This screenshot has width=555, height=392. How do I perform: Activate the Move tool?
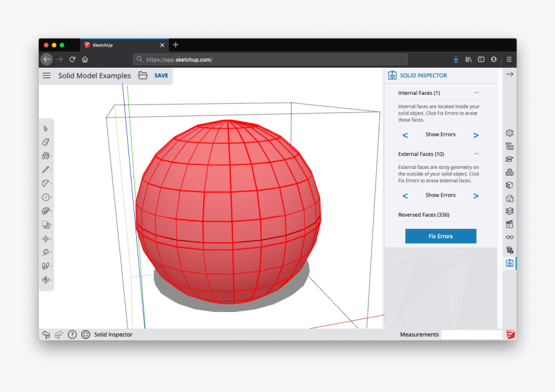46,238
